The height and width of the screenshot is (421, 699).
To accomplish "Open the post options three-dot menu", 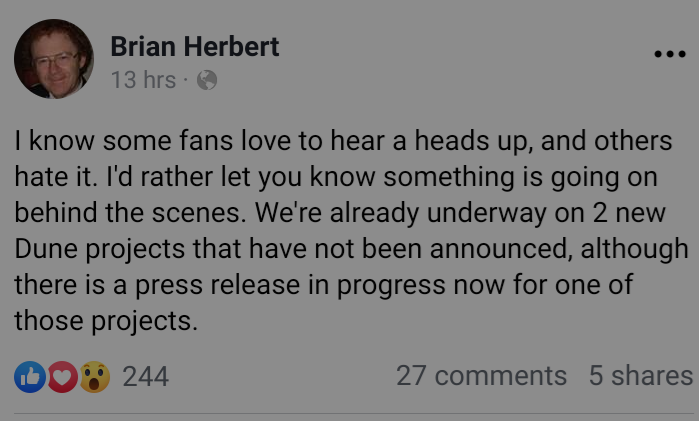I will click(x=669, y=55).
